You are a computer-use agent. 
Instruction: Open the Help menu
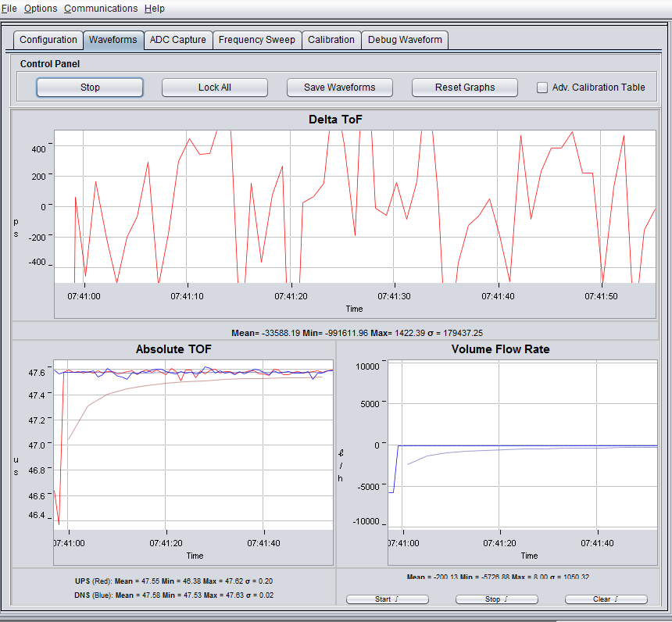coord(155,9)
